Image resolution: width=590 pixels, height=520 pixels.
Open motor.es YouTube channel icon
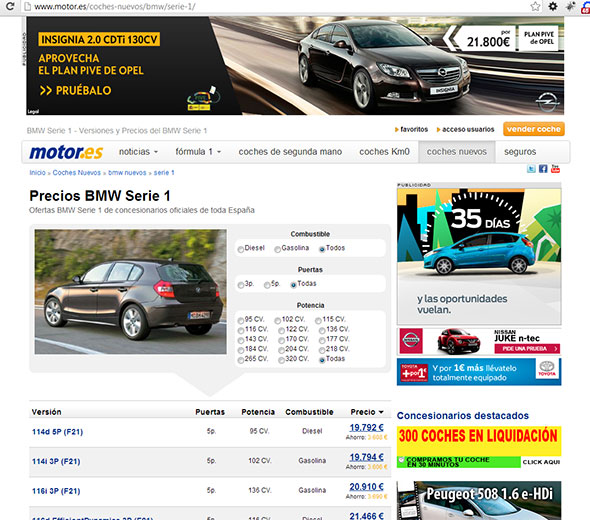click(555, 169)
